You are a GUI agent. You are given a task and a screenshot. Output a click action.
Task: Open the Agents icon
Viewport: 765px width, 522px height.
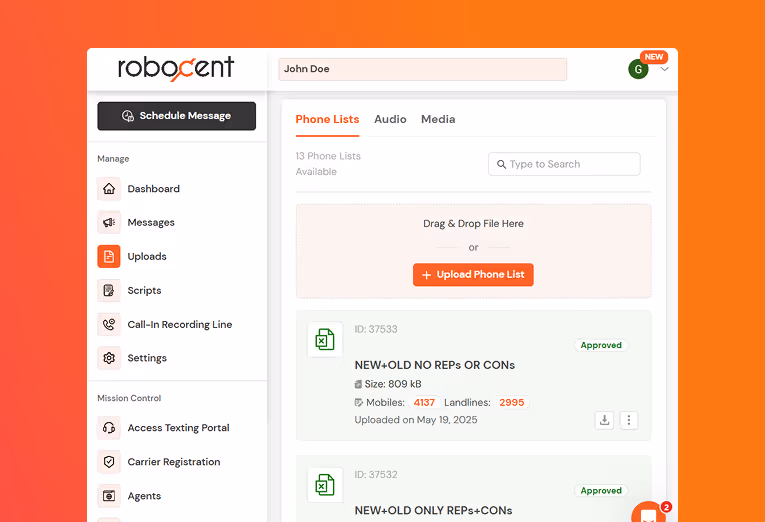[x=109, y=496]
